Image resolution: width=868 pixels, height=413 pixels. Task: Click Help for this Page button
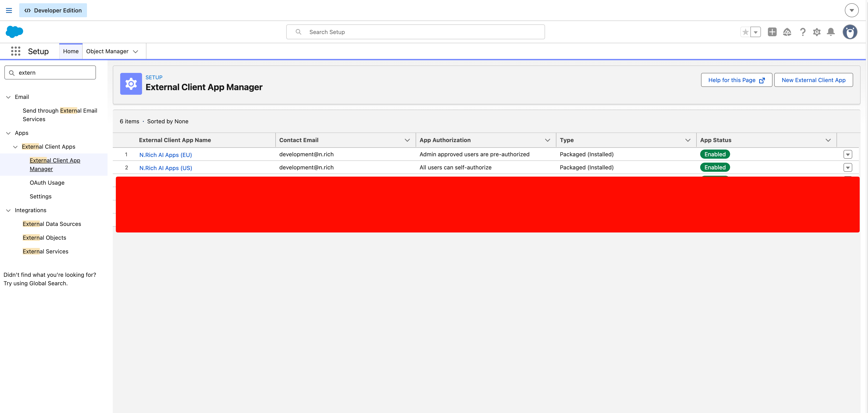pos(737,80)
